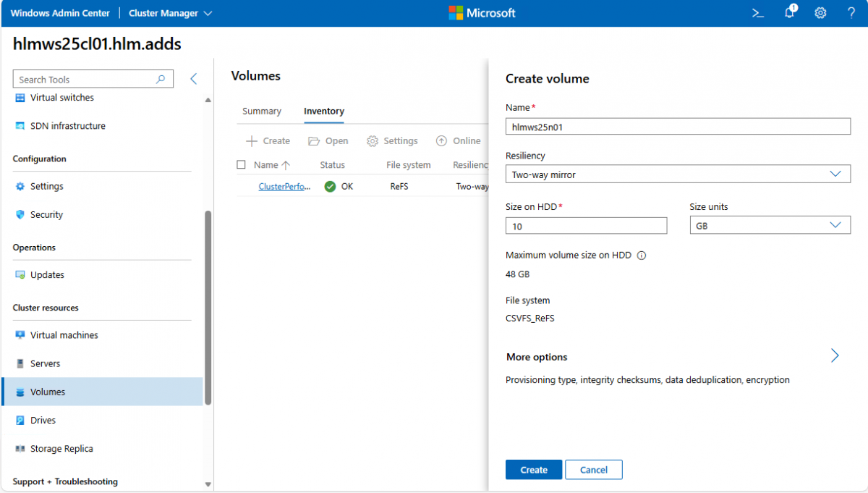Click the search magnifier in Search Tools
868x493 pixels.
pyautogui.click(x=161, y=80)
